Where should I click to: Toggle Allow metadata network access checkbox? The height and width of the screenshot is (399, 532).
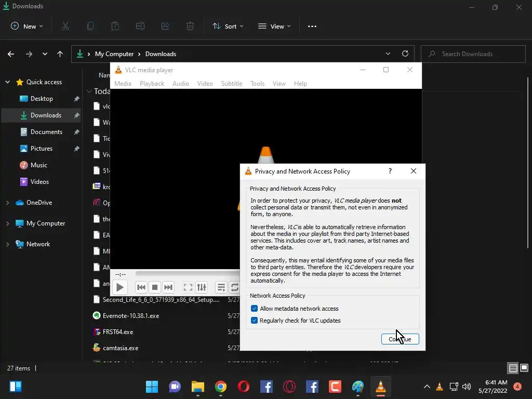tap(254, 309)
